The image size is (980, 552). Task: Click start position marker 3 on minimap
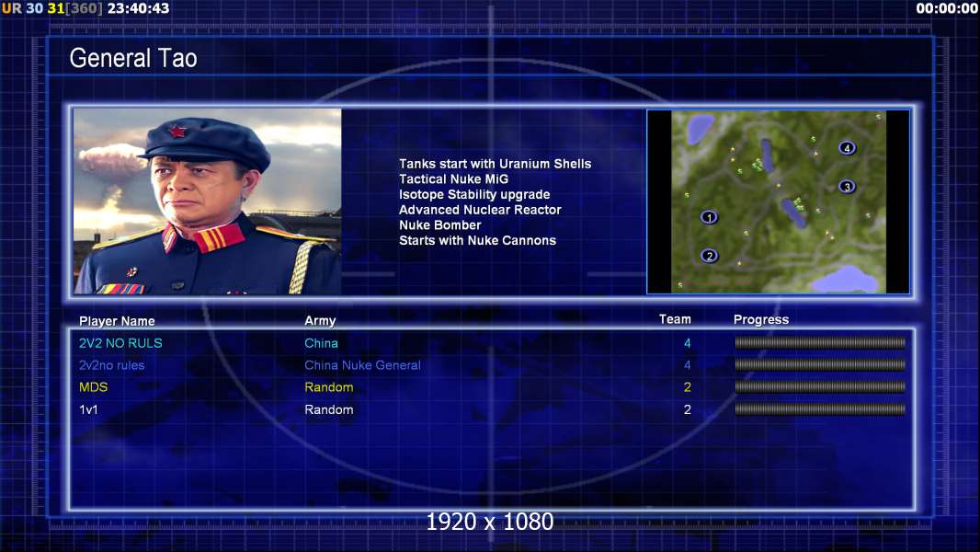point(847,186)
